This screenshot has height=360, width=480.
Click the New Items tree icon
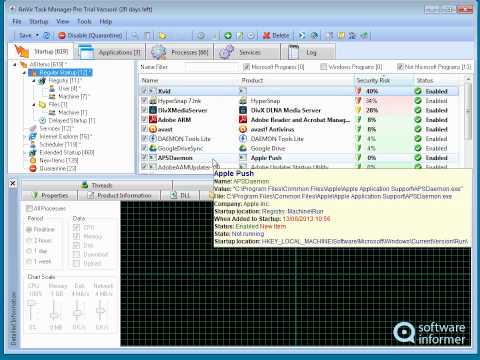coord(33,160)
